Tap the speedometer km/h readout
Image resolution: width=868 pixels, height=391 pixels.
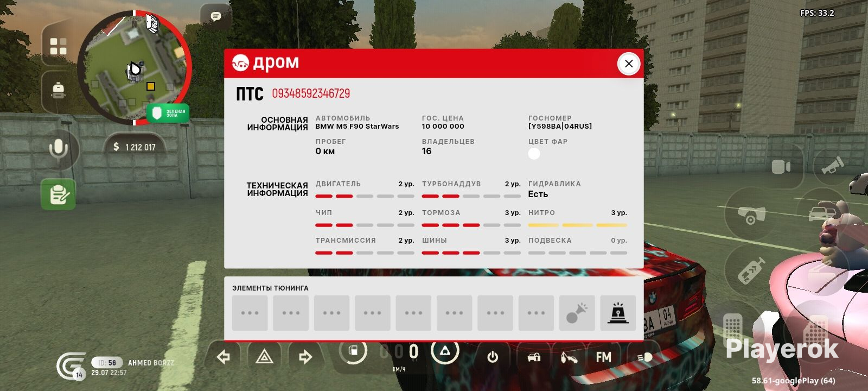point(399,356)
